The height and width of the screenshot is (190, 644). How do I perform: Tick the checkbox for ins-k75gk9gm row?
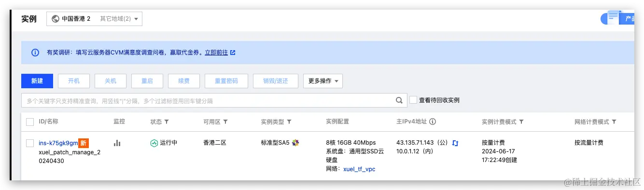tap(30, 143)
